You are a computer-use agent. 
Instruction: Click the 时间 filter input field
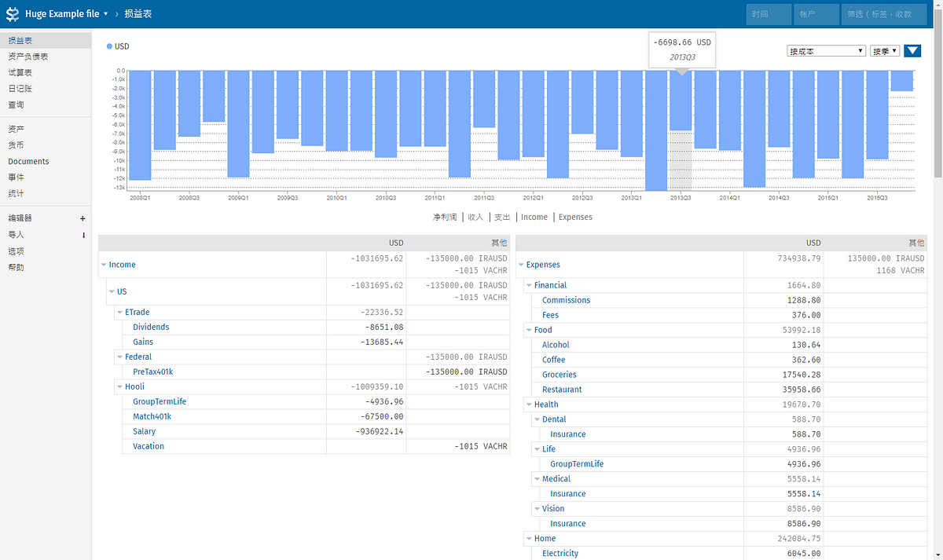[x=769, y=14]
